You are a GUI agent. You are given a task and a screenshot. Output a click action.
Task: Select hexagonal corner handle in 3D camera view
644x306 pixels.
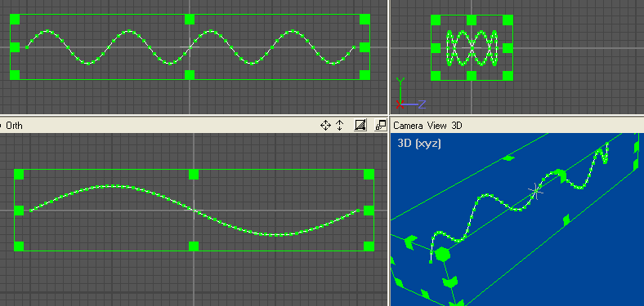(x=442, y=255)
